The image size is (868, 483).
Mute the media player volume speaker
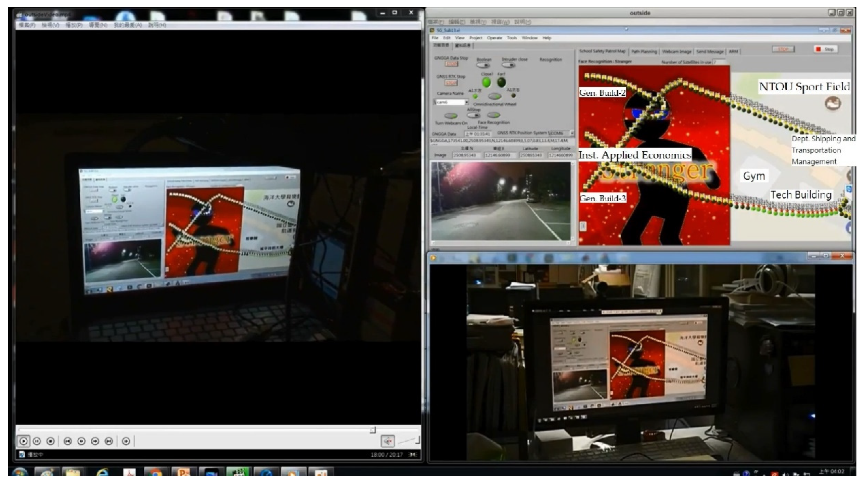[388, 441]
